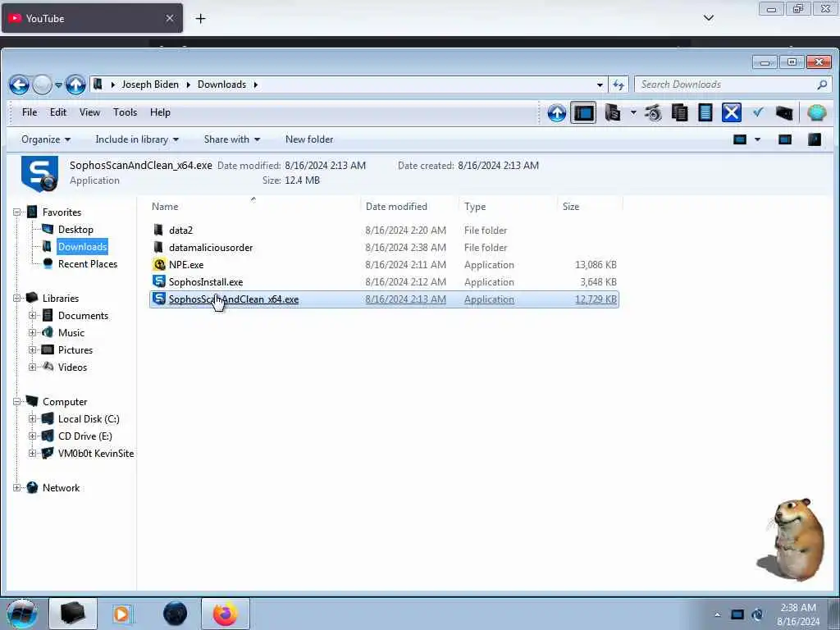Expand the Local Disk (C:) node
This screenshot has width=840, height=630.
click(32, 419)
